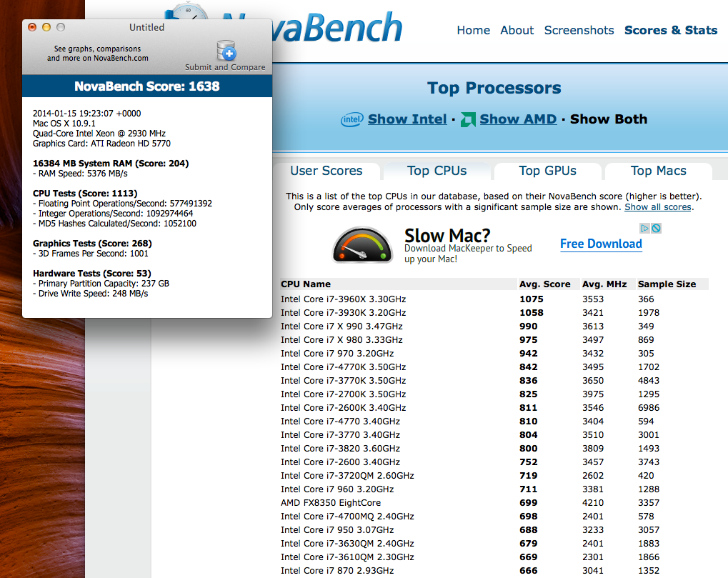The image size is (728, 578).
Task: Close the Untitled NovaBench window
Action: point(32,27)
